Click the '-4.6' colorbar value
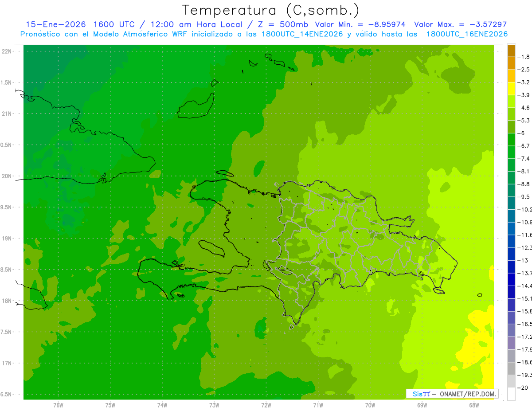 tap(524, 108)
